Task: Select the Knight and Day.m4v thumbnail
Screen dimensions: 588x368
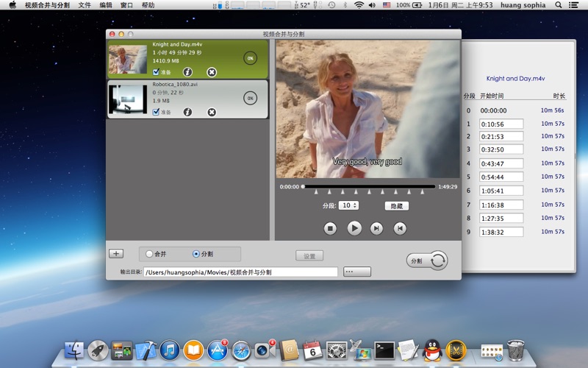Action: coord(128,60)
